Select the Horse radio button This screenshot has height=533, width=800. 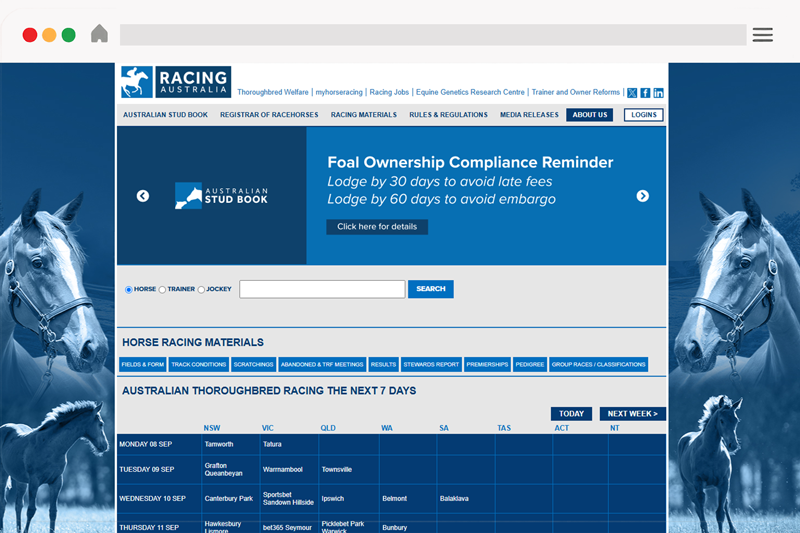point(129,290)
